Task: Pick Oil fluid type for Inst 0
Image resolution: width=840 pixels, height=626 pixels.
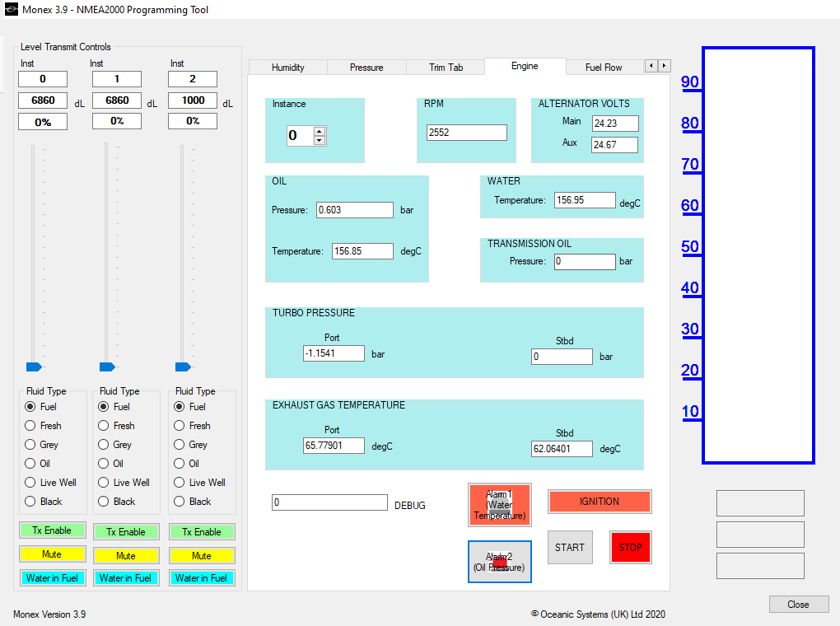Action: [x=38, y=464]
